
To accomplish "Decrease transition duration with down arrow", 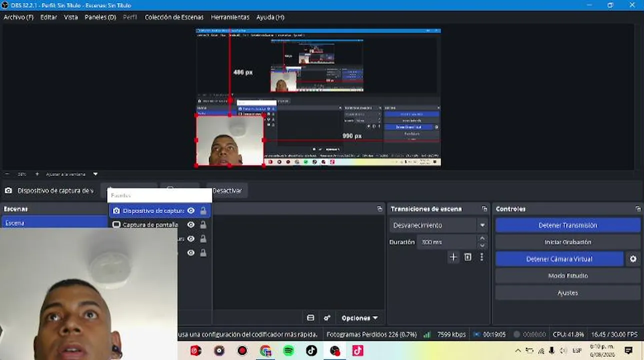I will [482, 245].
